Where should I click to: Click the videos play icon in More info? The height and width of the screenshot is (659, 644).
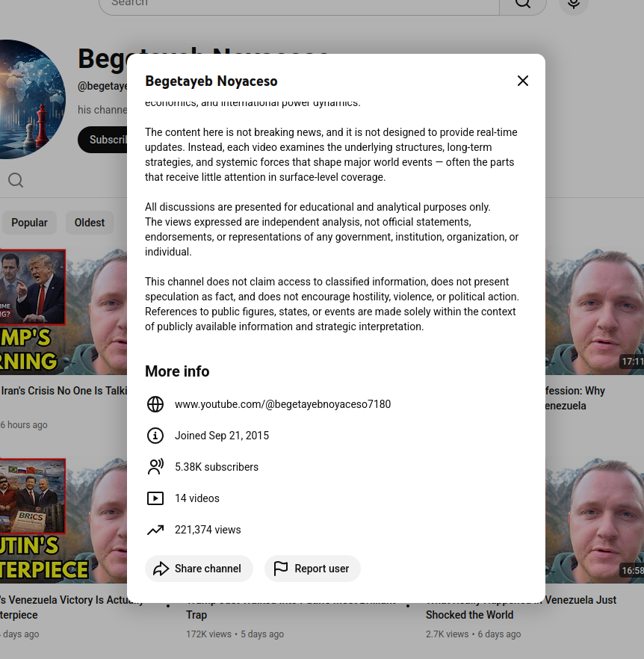155,498
